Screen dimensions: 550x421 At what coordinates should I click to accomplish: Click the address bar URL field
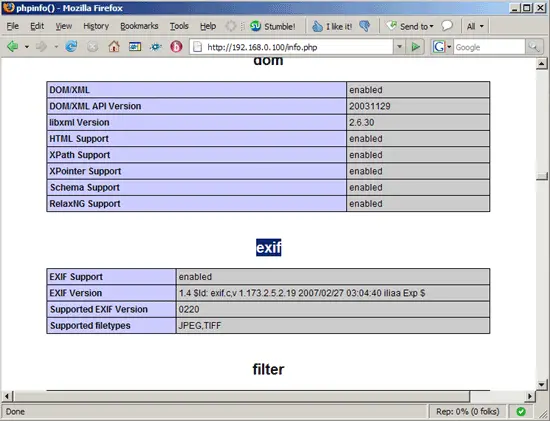point(291,47)
